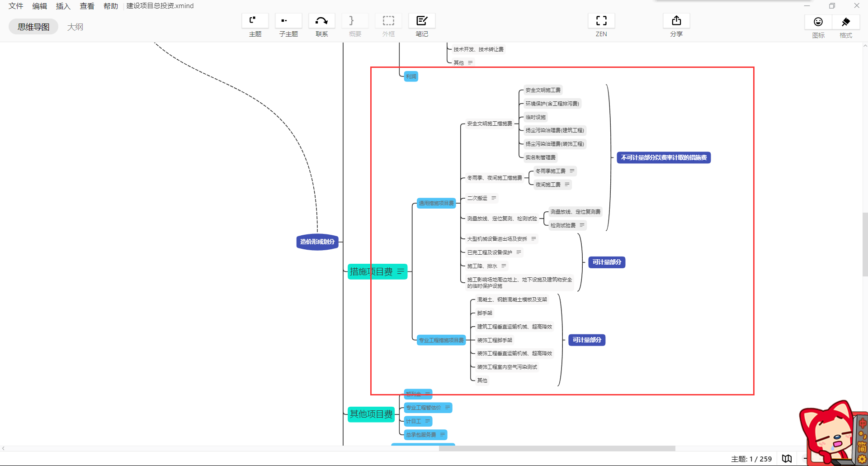
Task: Select the 专业工程暂估价 topic
Action: coord(428,408)
